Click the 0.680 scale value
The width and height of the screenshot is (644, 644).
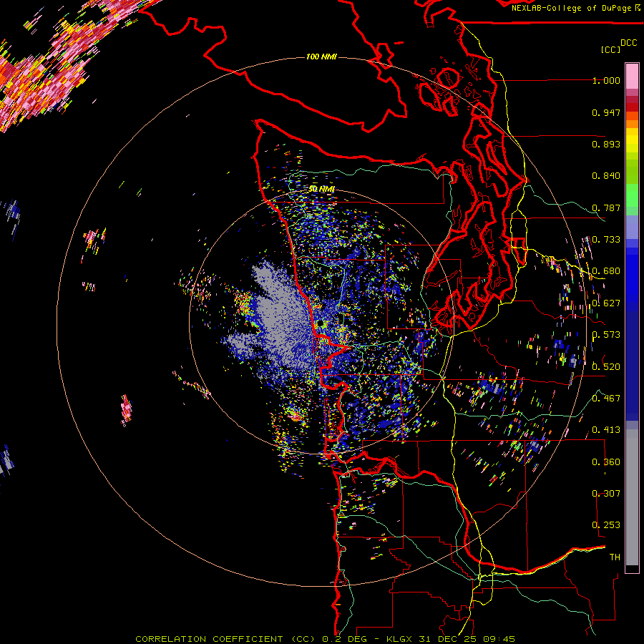pos(606,271)
